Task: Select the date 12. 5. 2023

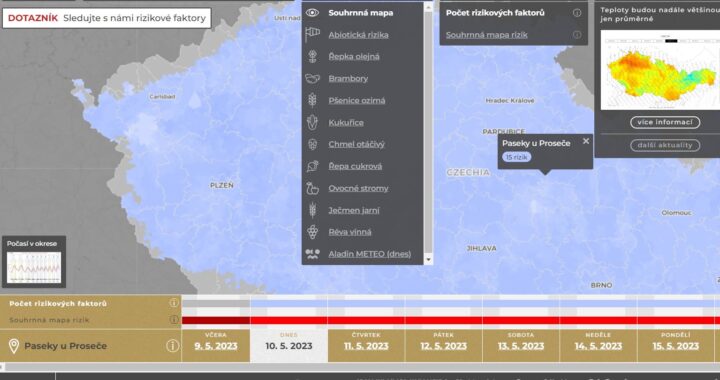Action: tap(444, 346)
